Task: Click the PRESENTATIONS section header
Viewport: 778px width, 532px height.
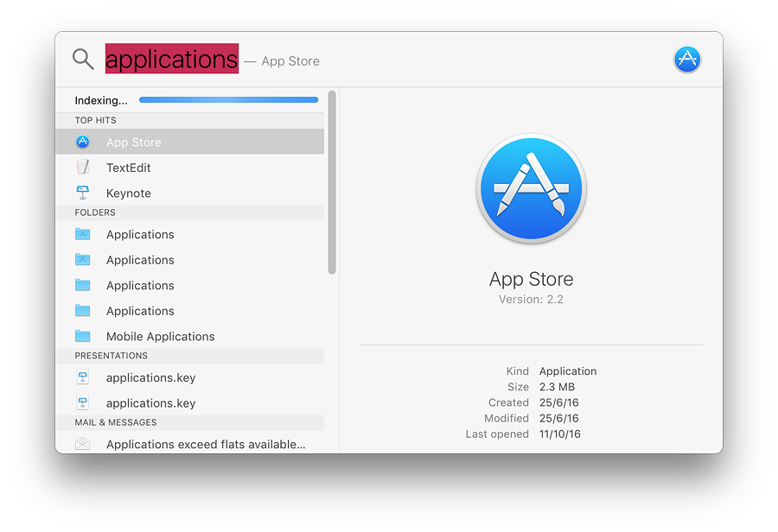Action: click(190, 356)
